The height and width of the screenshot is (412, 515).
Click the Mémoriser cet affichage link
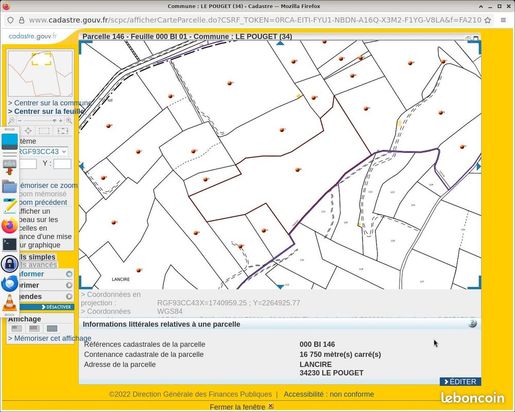click(49, 338)
